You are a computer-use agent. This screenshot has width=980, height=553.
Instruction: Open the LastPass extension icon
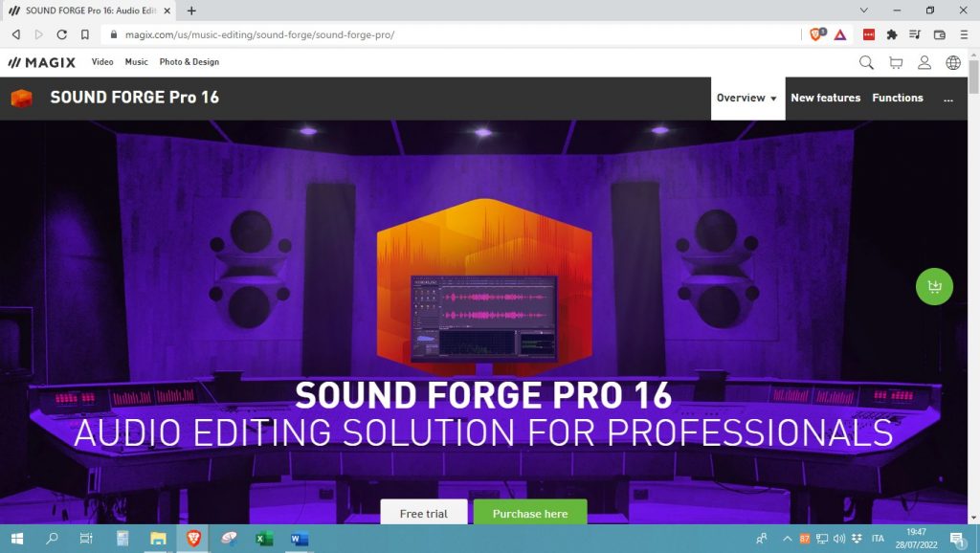[x=868, y=34]
